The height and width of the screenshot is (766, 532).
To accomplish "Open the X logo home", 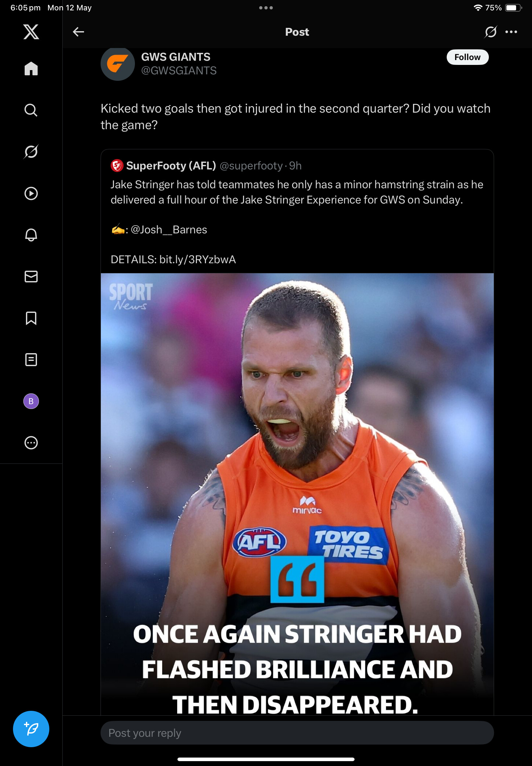I will pos(31,32).
